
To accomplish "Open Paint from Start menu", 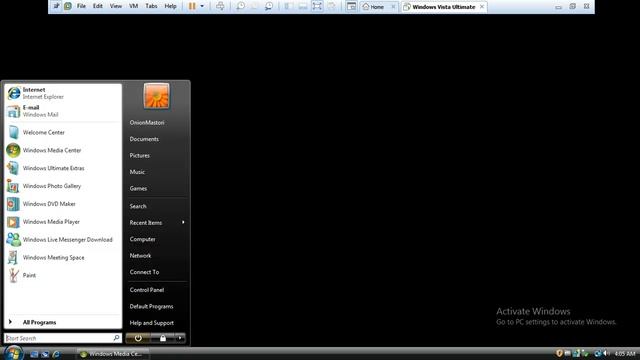I will coord(63,276).
